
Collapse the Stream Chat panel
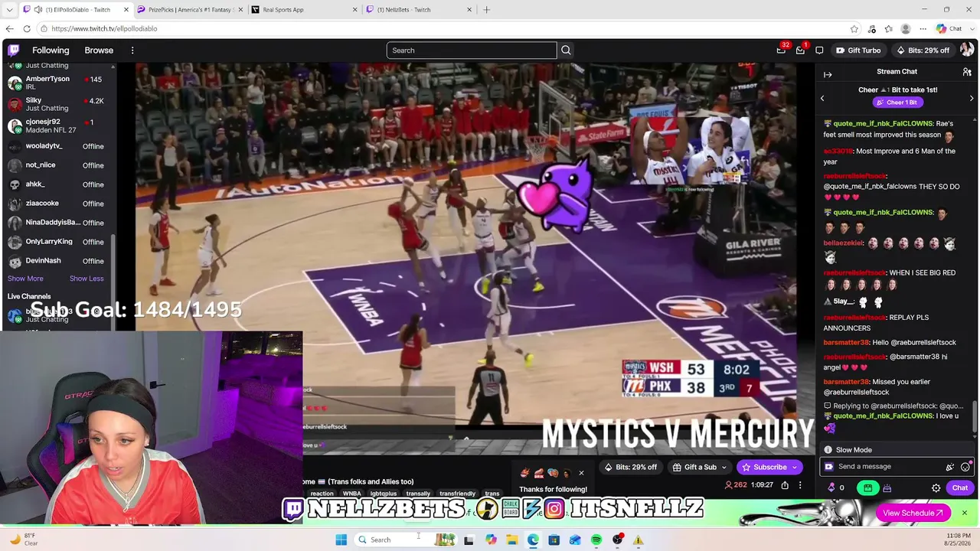coord(828,74)
